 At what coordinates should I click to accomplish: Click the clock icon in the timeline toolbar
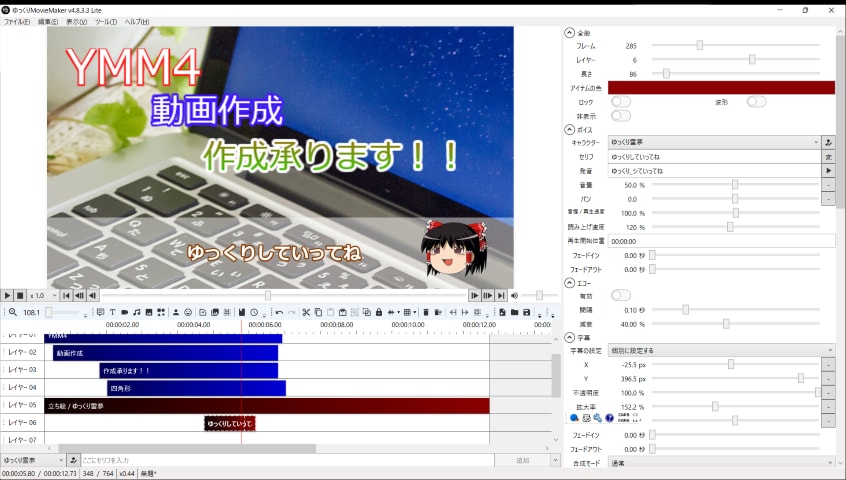pyautogui.click(x=254, y=312)
